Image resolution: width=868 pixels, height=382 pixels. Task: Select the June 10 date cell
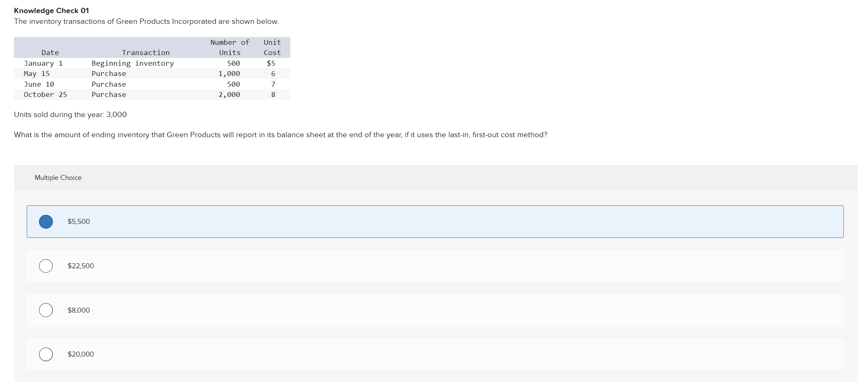[x=39, y=84]
